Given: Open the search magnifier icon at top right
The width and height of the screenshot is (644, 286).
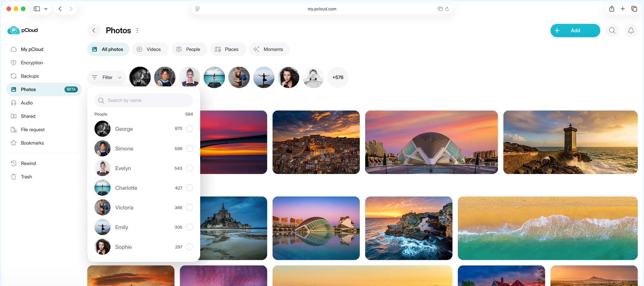Looking at the screenshot, I should [x=612, y=30].
